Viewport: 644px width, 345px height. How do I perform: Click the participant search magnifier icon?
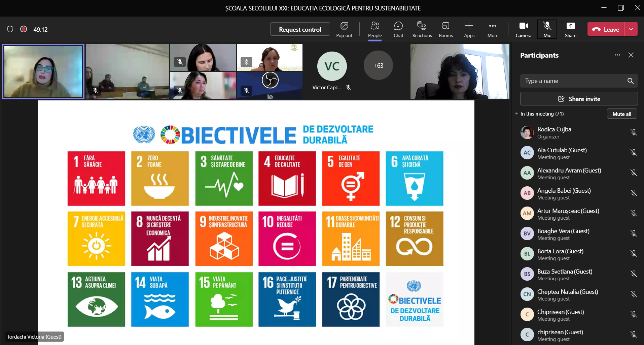(630, 81)
